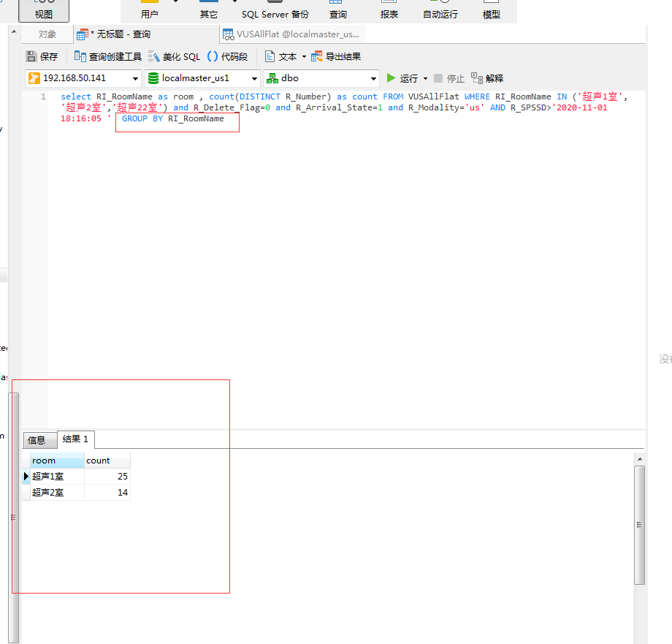Click the results pane vertical scrollbar thumb

tap(639, 526)
